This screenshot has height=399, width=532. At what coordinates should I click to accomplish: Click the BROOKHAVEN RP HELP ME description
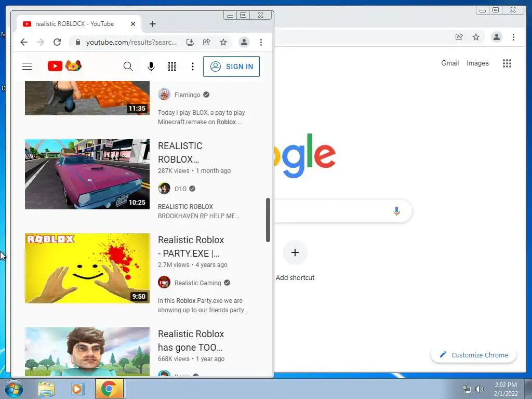tap(198, 211)
